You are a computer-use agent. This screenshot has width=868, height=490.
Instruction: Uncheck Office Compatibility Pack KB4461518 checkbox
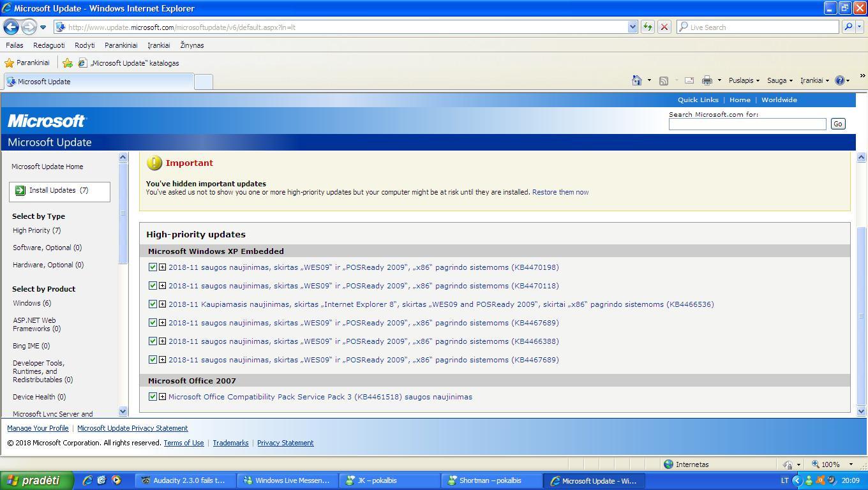[153, 397]
